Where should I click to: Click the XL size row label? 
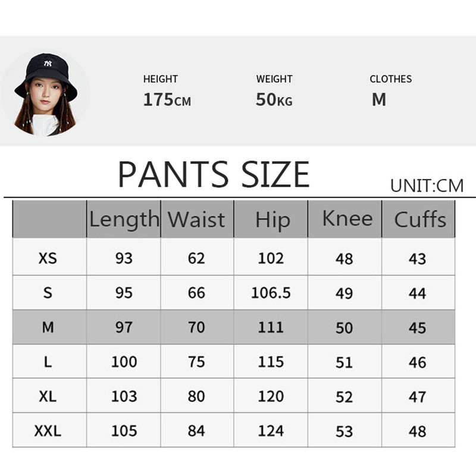(x=48, y=396)
